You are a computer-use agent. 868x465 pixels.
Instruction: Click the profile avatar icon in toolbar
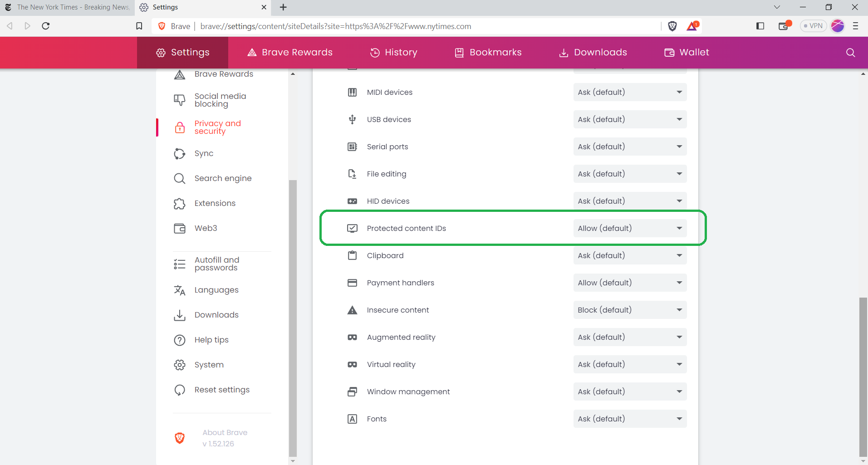click(x=838, y=26)
